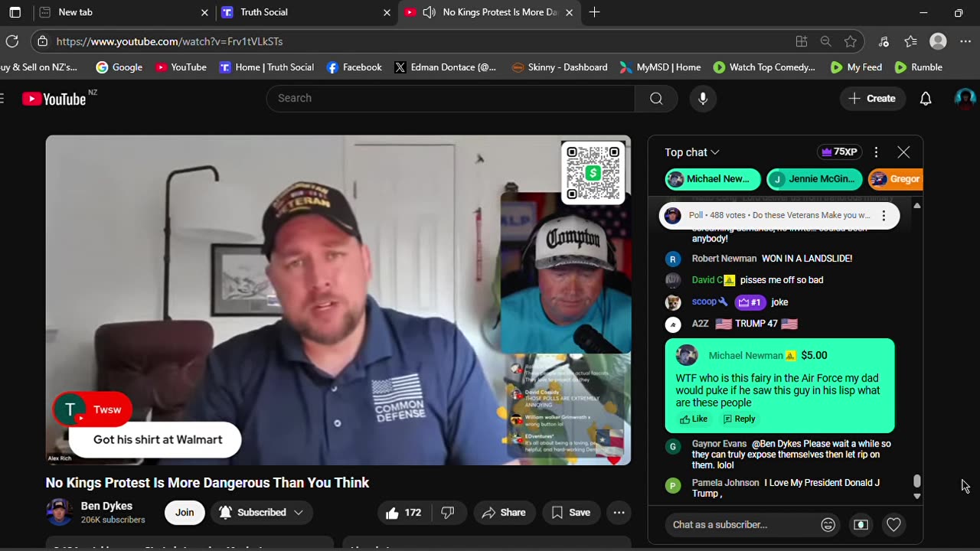Open the 75XP crown badge
Image resolution: width=980 pixels, height=551 pixels.
[839, 152]
